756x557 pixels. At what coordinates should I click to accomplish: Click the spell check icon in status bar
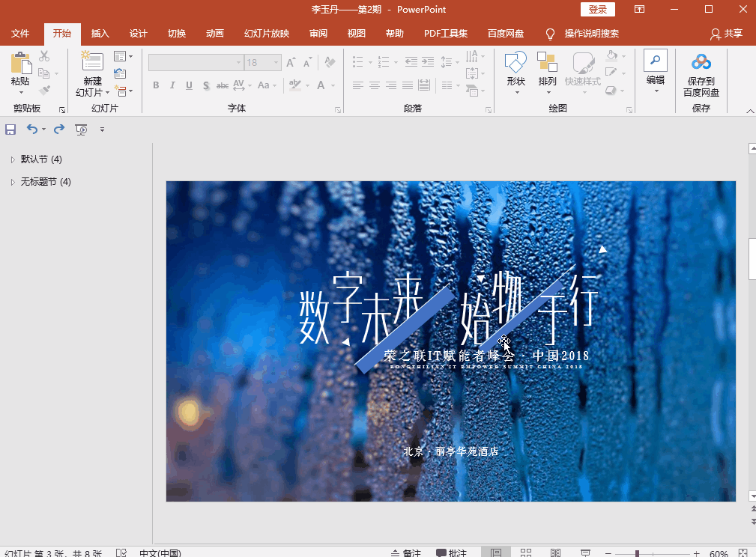point(121,553)
